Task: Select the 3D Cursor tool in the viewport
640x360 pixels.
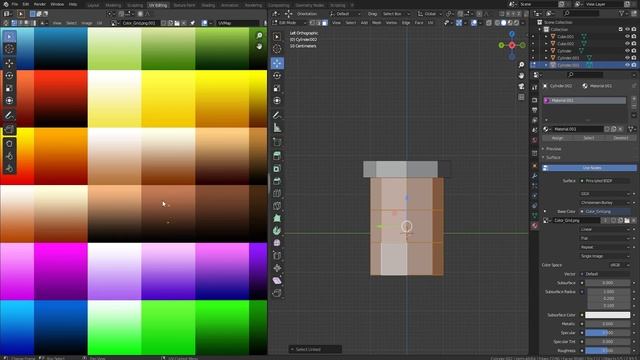Action: click(x=277, y=49)
